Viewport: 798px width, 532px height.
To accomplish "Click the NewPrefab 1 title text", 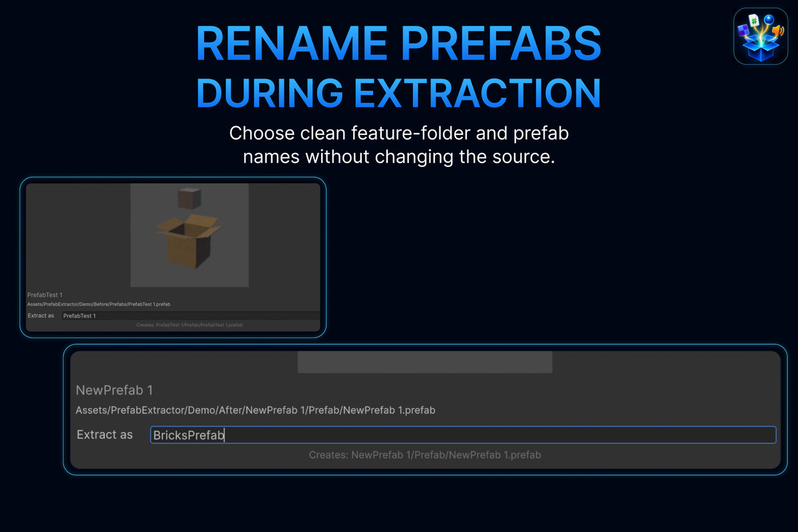I will (114, 390).
